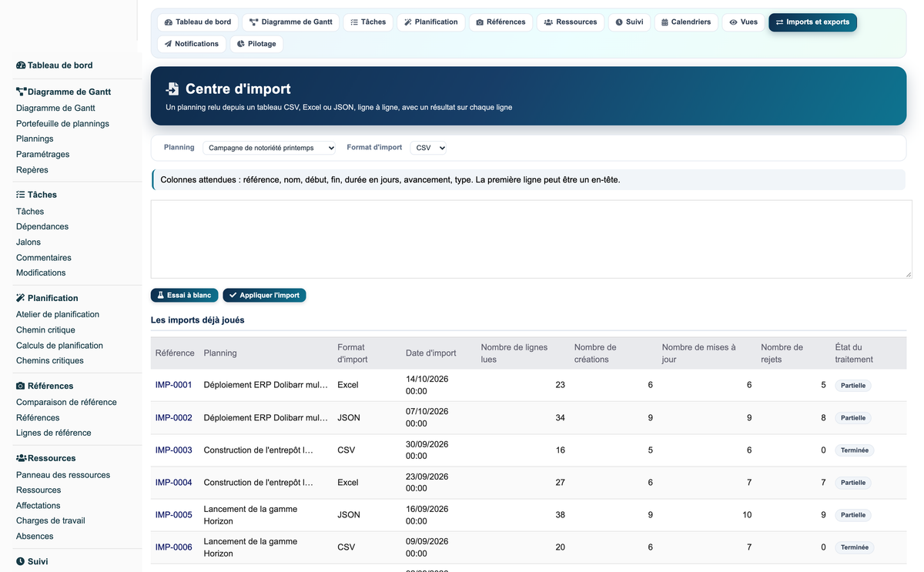
Task: Open Modifications in the sidebar
Action: [x=41, y=273]
